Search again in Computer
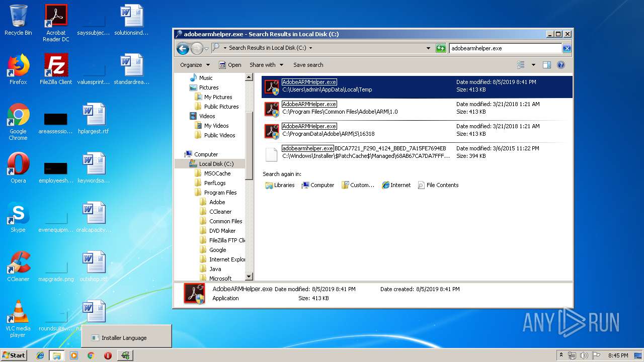This screenshot has height=362, width=644. click(318, 185)
